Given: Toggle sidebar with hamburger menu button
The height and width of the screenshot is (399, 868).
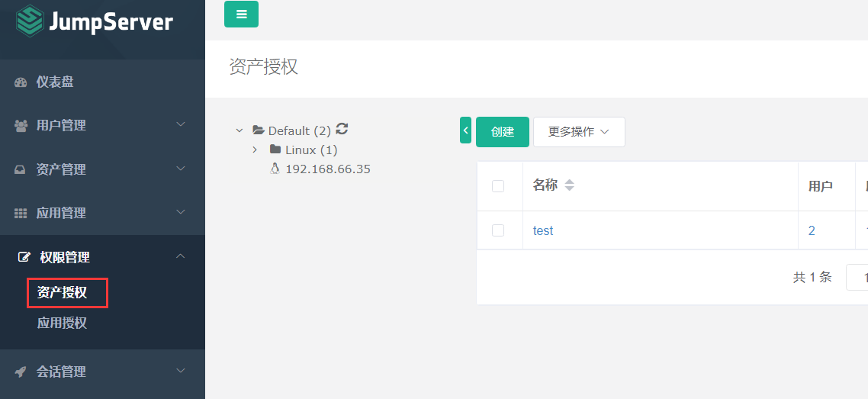Looking at the screenshot, I should click(x=241, y=14).
